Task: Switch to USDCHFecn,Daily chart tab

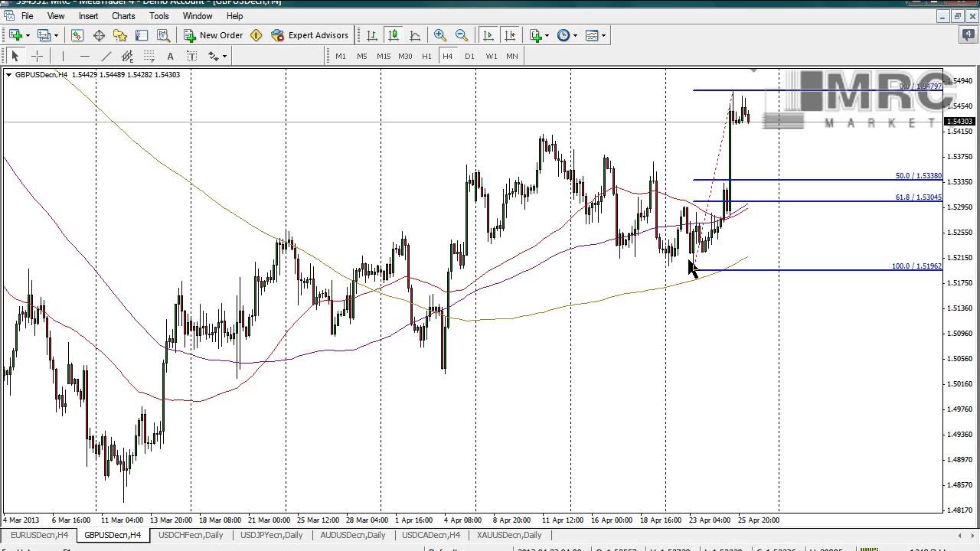Action: (191, 535)
